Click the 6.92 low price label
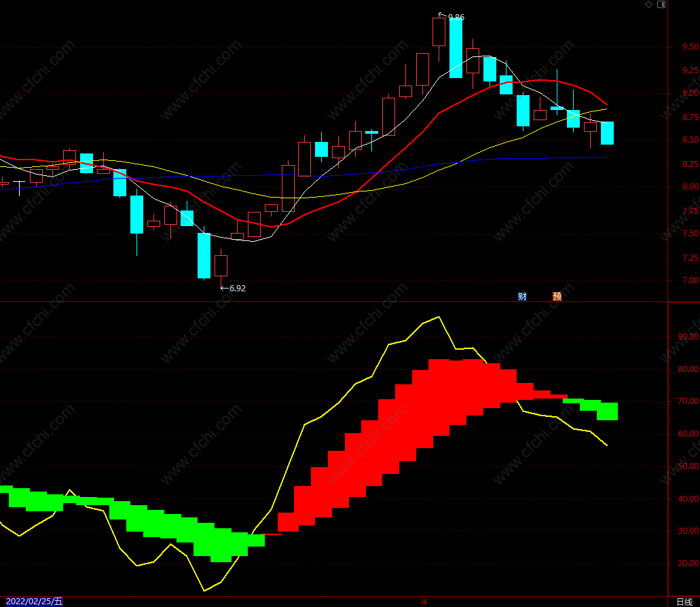 pyautogui.click(x=238, y=289)
